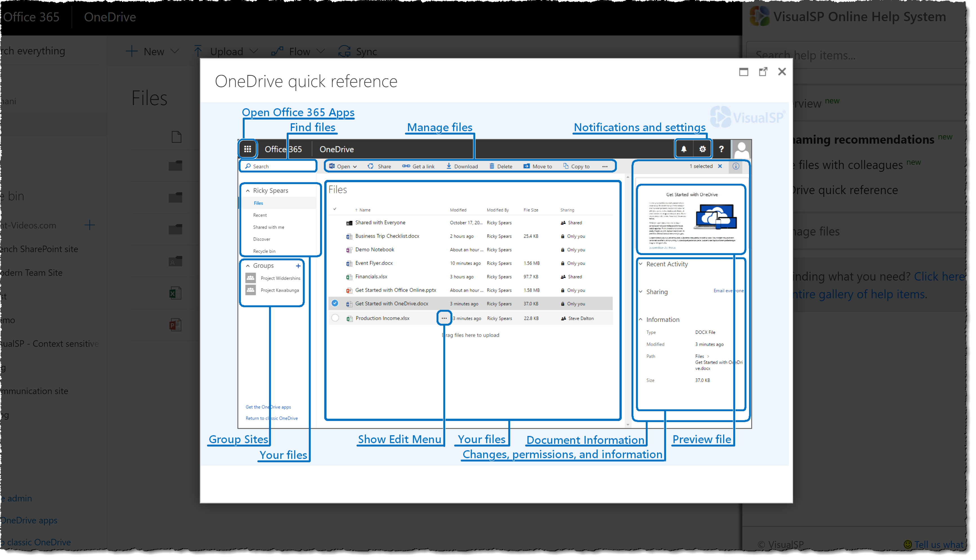This screenshot has width=976, height=560.
Task: Click the ellipsis next to Production Income.xlsx
Action: pos(444,319)
